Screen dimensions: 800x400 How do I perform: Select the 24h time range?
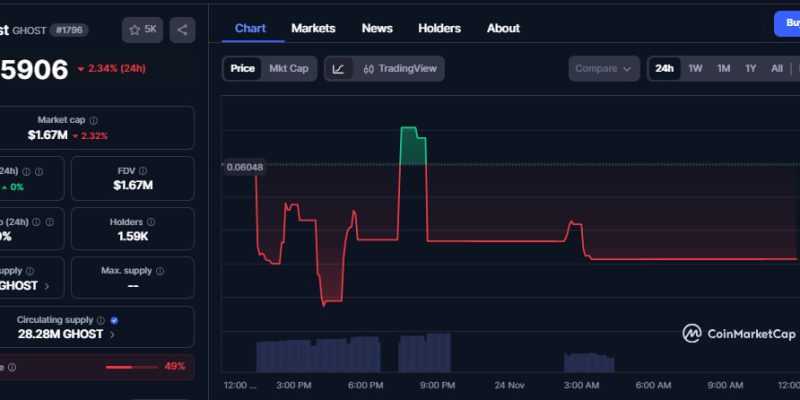coord(664,69)
